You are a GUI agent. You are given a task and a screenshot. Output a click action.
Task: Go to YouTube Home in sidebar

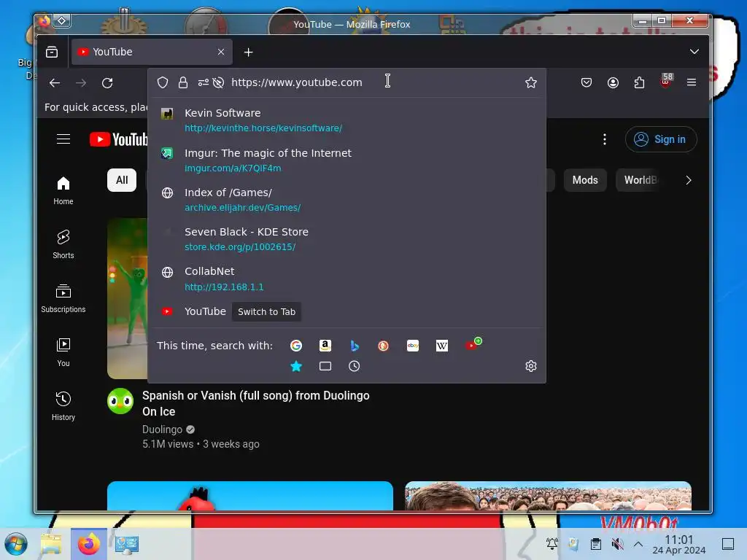click(63, 190)
